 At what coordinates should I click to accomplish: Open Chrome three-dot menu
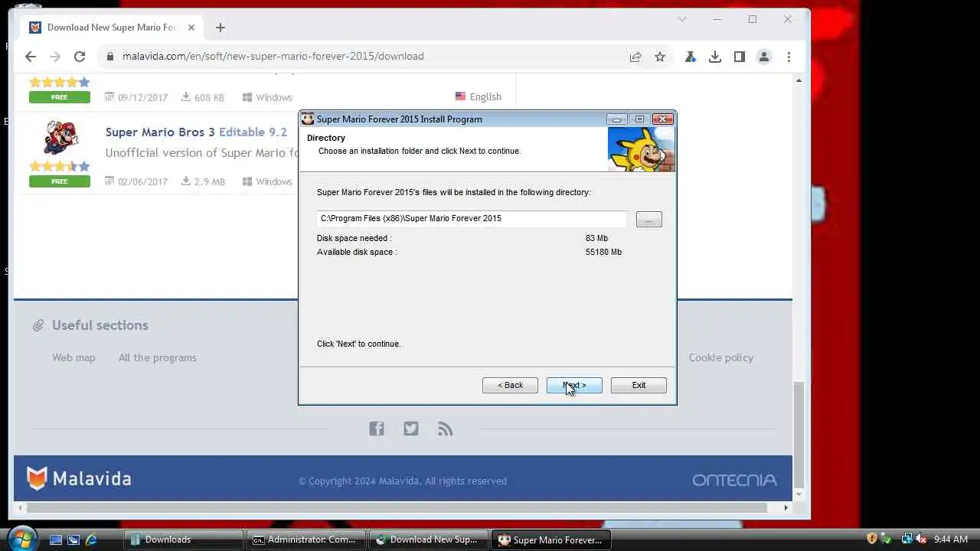[789, 57]
